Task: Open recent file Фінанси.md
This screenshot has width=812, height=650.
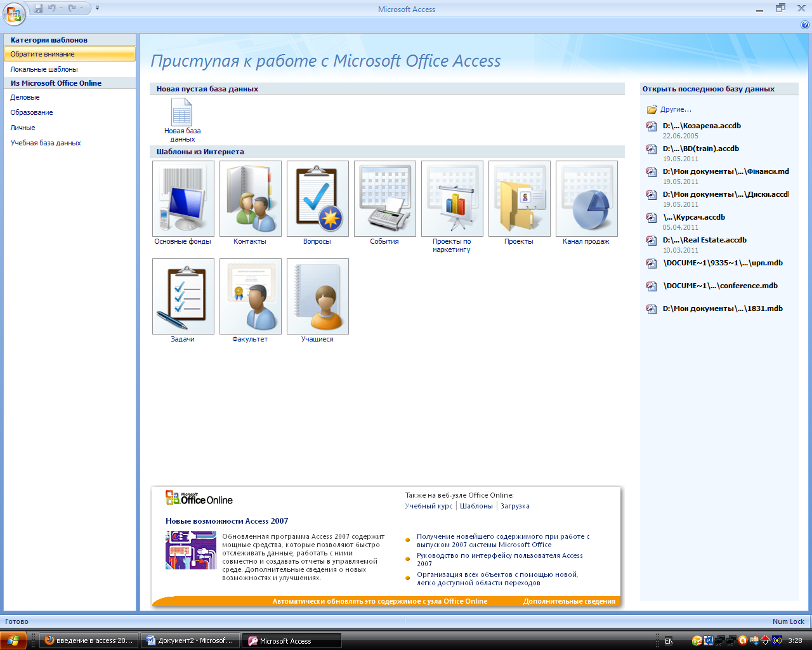Action: point(726,171)
